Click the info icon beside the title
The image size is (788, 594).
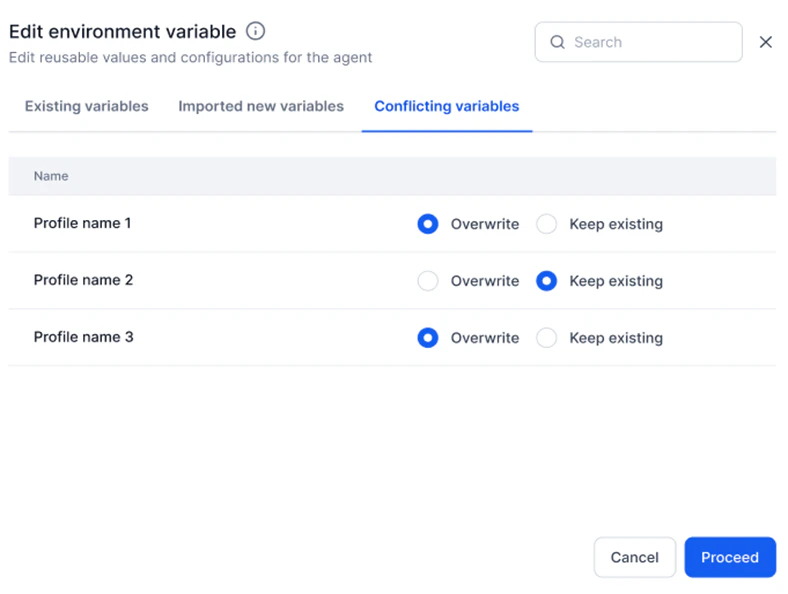[256, 31]
